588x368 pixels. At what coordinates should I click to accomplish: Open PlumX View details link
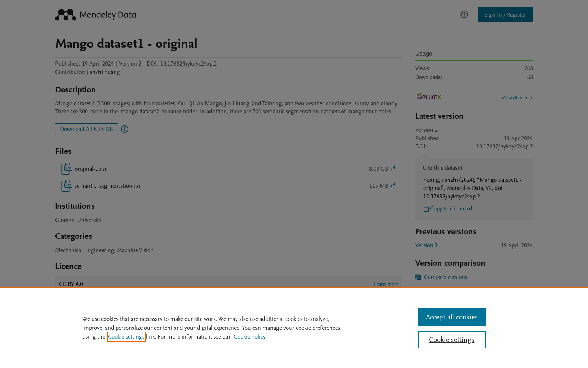click(514, 98)
